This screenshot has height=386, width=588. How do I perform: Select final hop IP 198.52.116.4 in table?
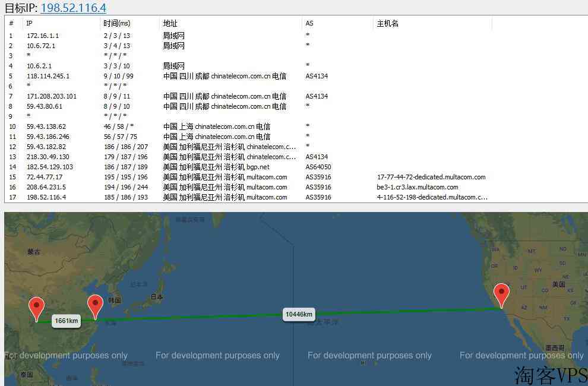[46, 198]
